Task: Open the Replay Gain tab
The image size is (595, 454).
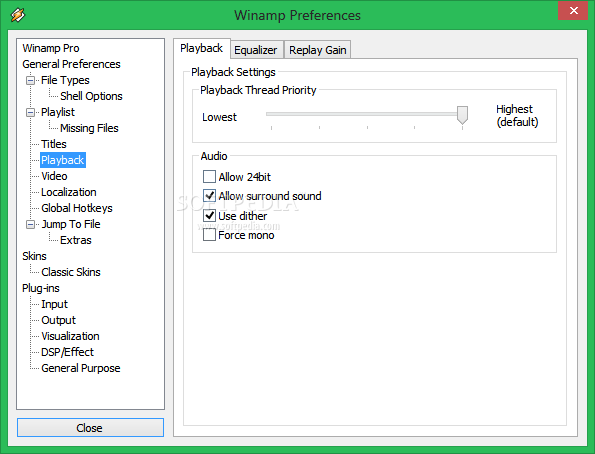Action: click(x=318, y=50)
